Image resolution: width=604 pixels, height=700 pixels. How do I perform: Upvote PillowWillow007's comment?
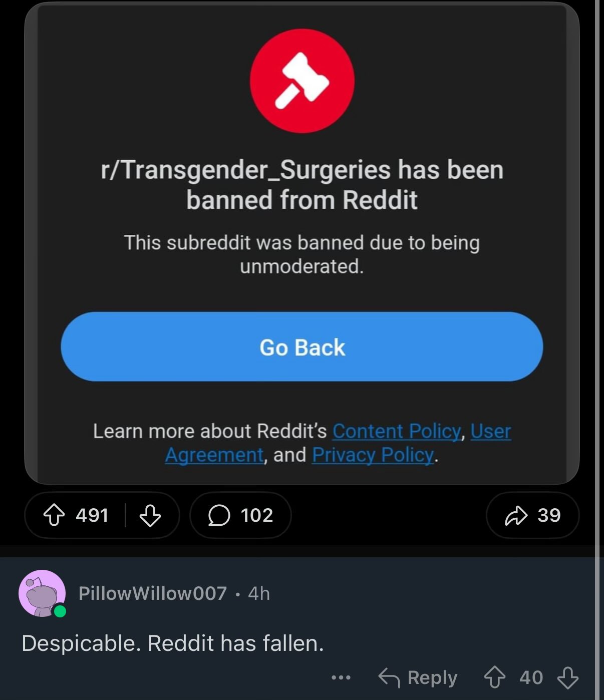coord(494,677)
